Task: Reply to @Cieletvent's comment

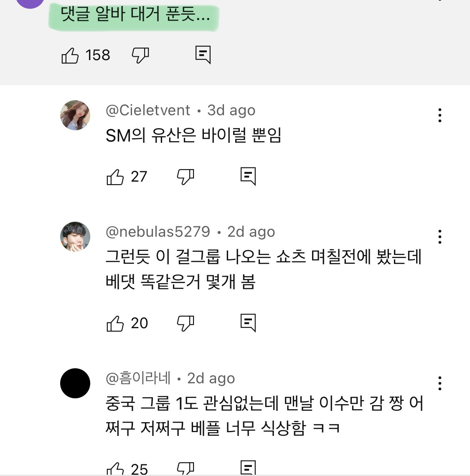Action: click(248, 176)
